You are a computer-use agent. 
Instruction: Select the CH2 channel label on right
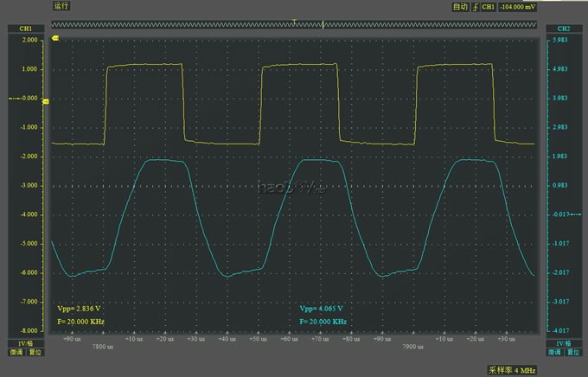tap(560, 29)
